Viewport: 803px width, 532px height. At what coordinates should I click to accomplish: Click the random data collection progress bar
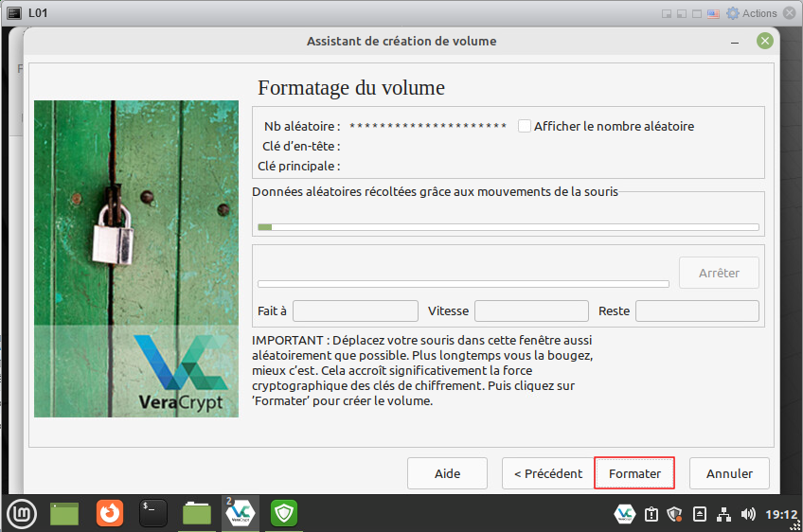[x=508, y=227]
